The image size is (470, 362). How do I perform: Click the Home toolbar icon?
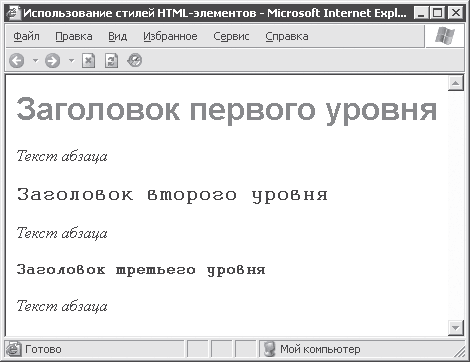click(135, 60)
